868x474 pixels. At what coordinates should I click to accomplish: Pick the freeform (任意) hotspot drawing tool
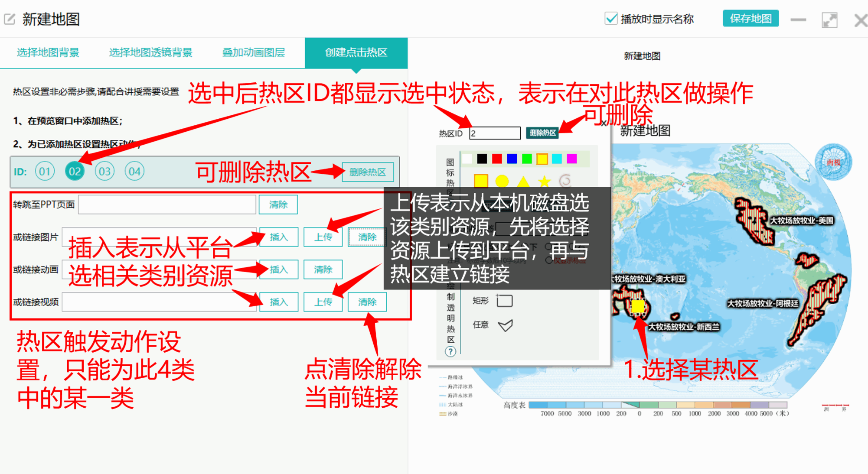click(505, 325)
